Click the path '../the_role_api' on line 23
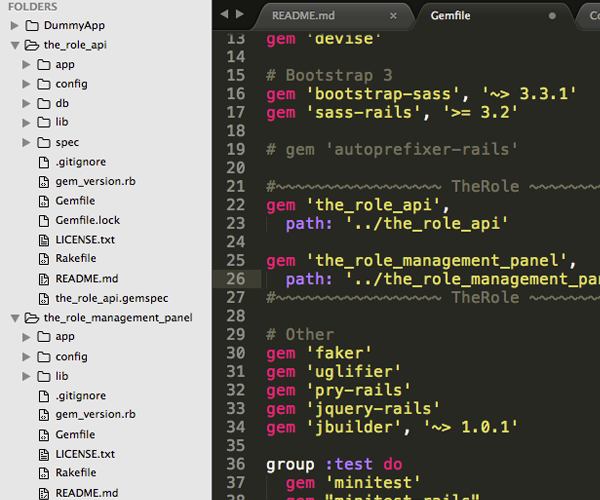The image size is (600, 500). (426, 223)
